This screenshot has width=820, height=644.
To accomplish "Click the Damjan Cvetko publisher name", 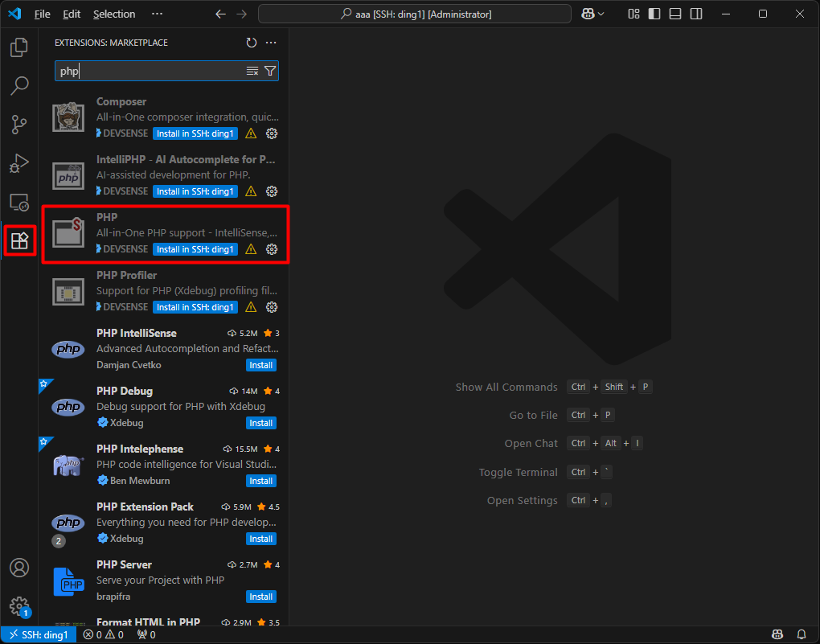I will 129,365.
